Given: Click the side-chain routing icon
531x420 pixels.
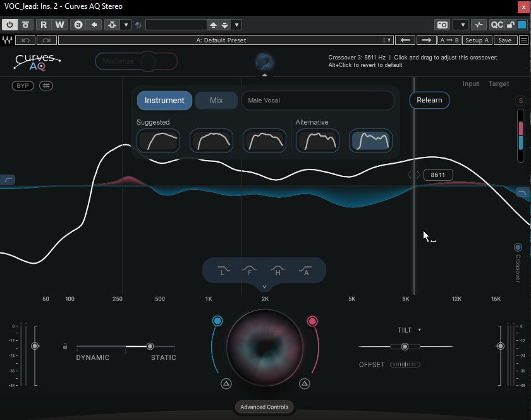Looking at the screenshot, I should pos(113,25).
